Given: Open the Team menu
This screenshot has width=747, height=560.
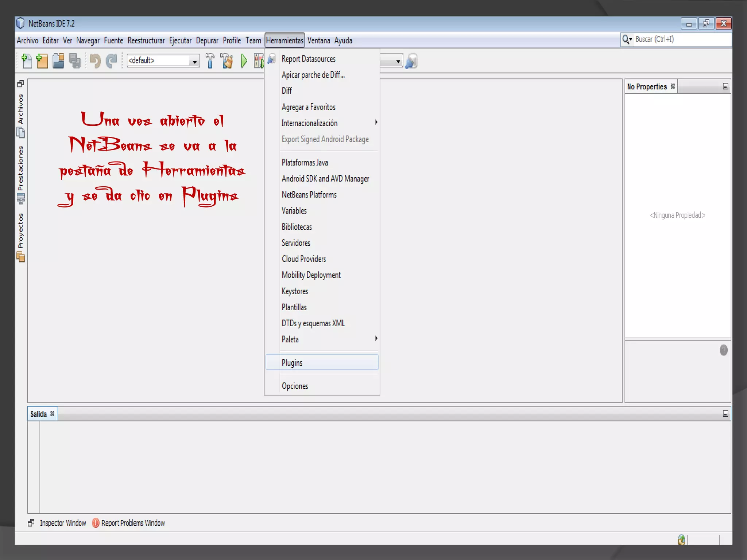Looking at the screenshot, I should pos(253,40).
